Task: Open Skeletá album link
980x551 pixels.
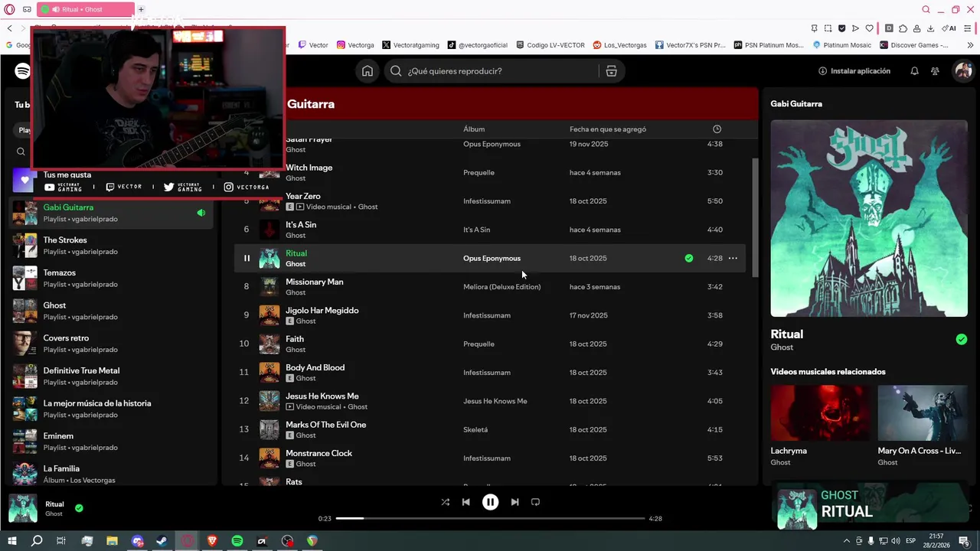Action: click(x=475, y=430)
